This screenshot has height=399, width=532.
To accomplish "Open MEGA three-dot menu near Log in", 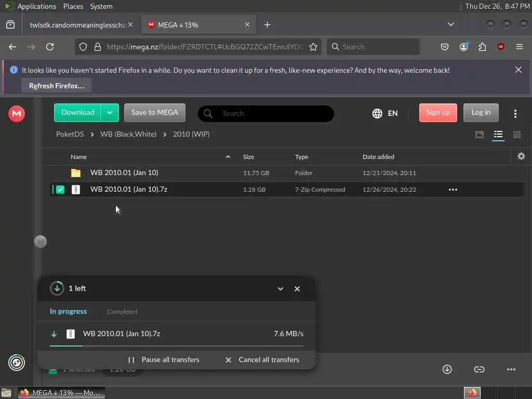I will pos(515,114).
